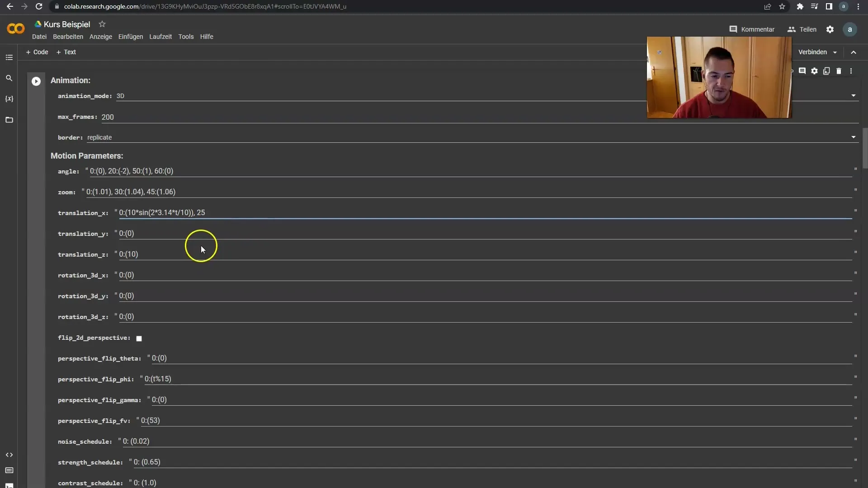The image size is (868, 488).
Task: Open the Hilfe menu
Action: [207, 37]
